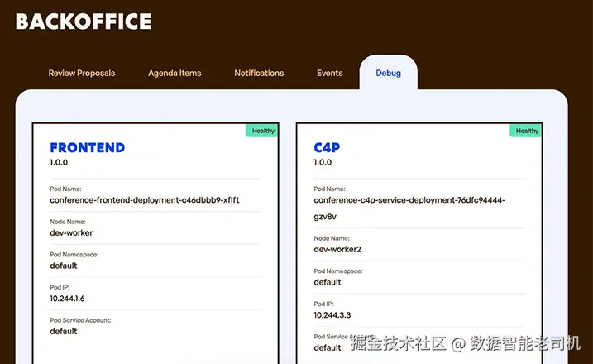
Task: Click the Pod Namespace label in C4P card
Action: coord(338,271)
